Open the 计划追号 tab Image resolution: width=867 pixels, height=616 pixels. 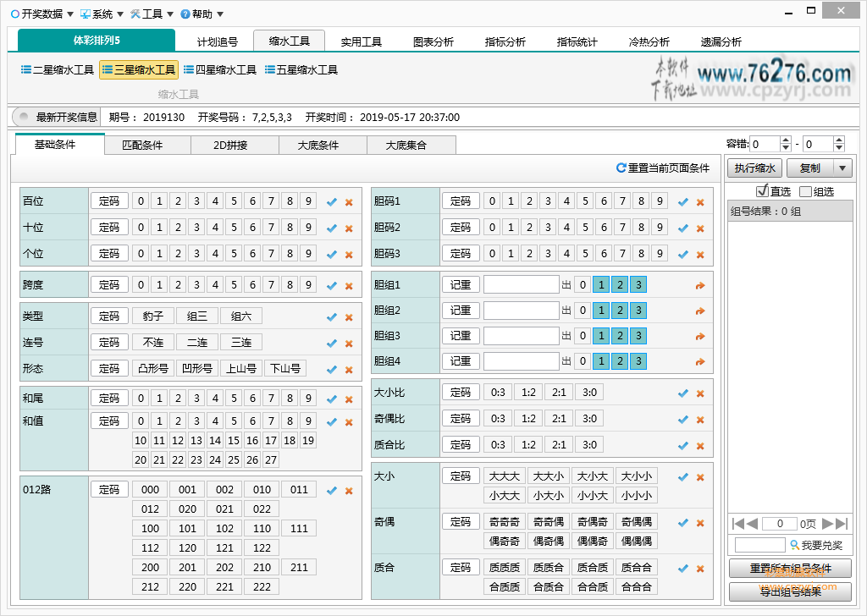(218, 41)
